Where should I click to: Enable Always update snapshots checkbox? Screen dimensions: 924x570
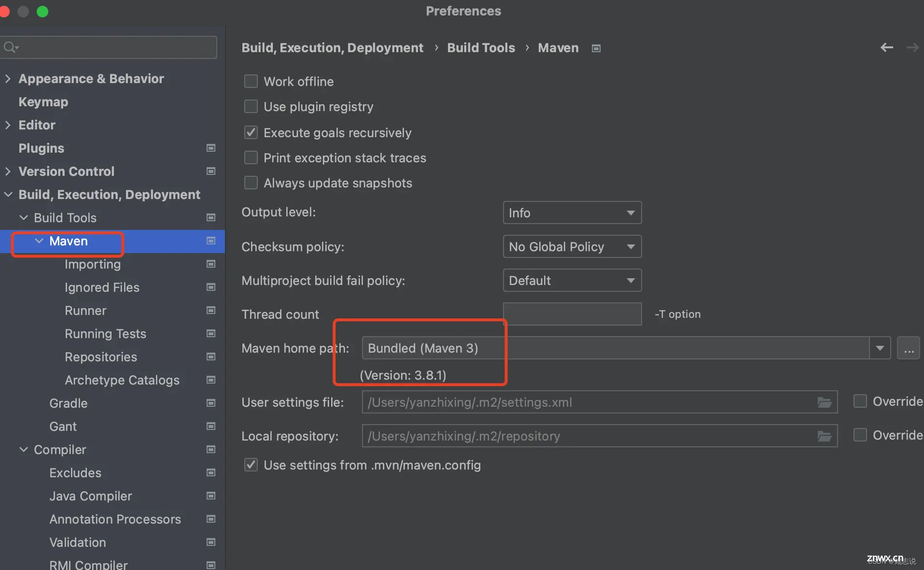[x=251, y=183]
